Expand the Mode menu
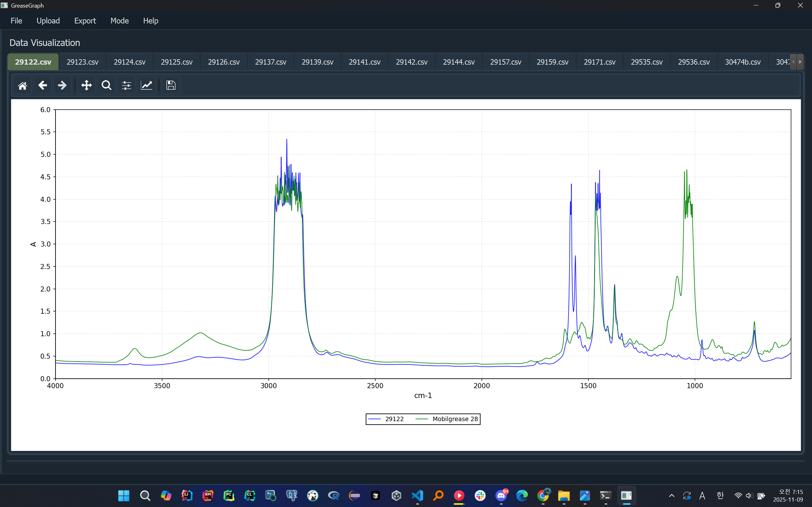This screenshot has width=812, height=507. pyautogui.click(x=120, y=21)
